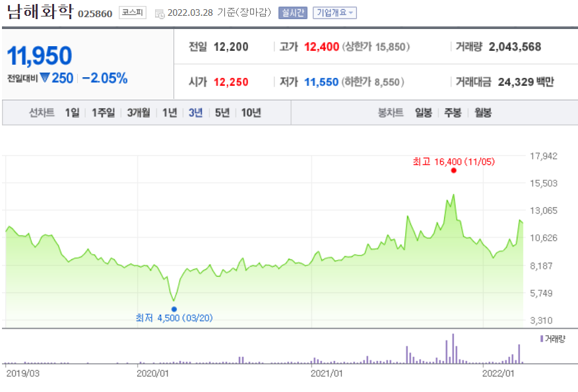The width and height of the screenshot is (578, 392).
Task: Select the 1주일 line chart tab
Action: coord(103,112)
